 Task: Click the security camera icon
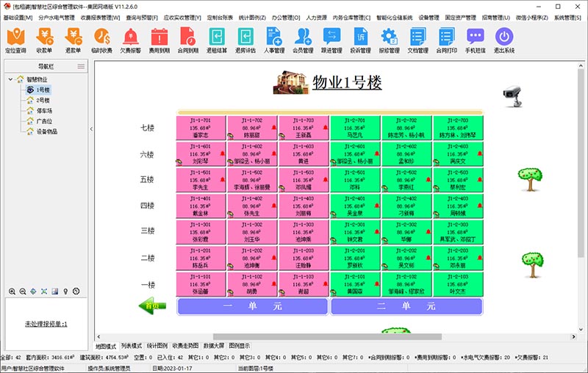pos(512,92)
